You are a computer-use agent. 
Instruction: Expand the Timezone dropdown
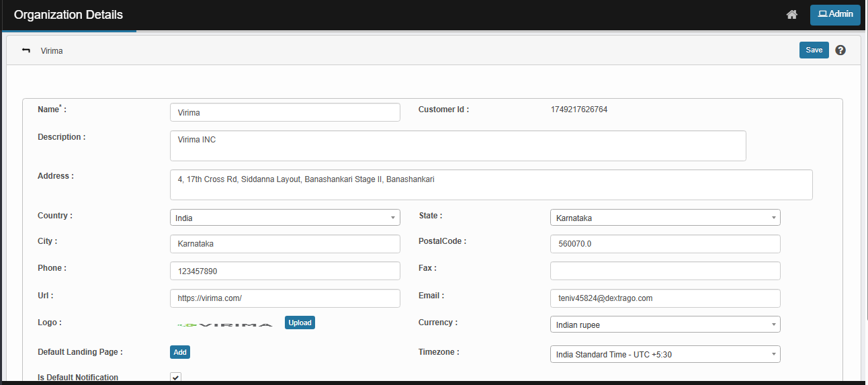[664, 354]
